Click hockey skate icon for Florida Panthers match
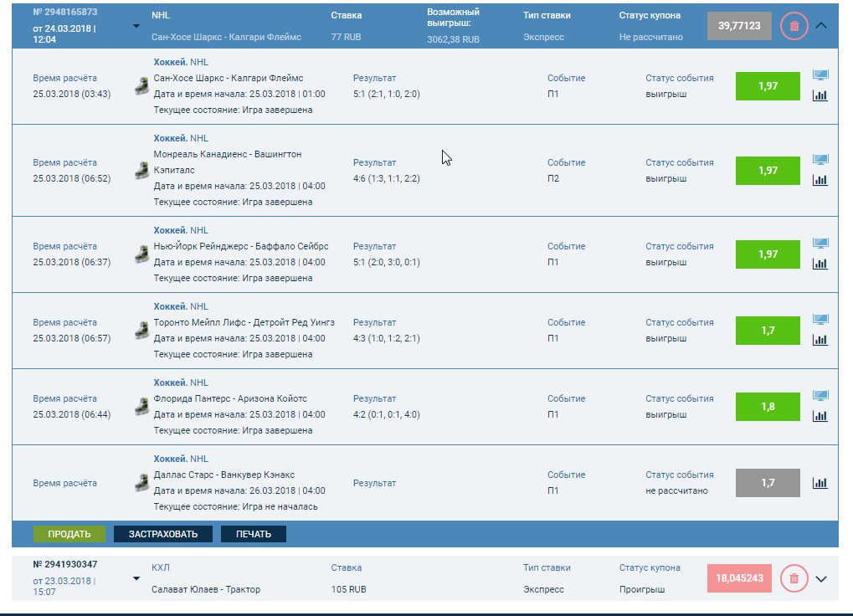 [141, 407]
